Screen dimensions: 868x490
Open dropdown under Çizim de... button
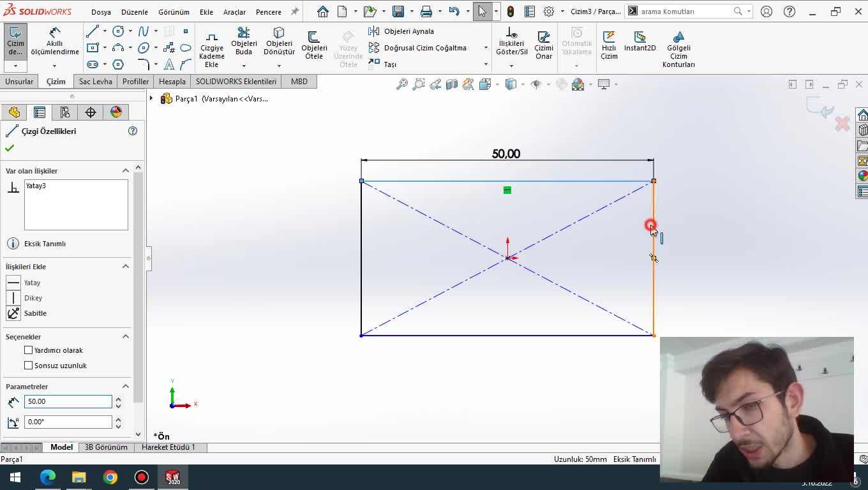pyautogui.click(x=15, y=66)
